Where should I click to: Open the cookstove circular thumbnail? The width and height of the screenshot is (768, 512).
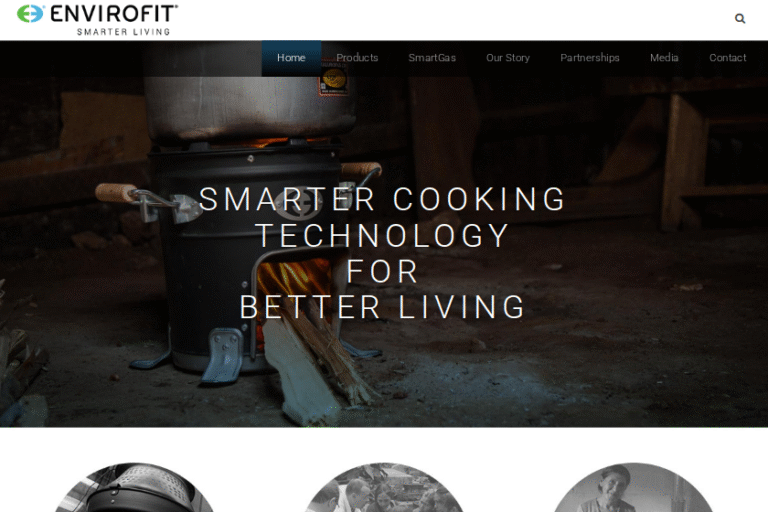[134, 488]
